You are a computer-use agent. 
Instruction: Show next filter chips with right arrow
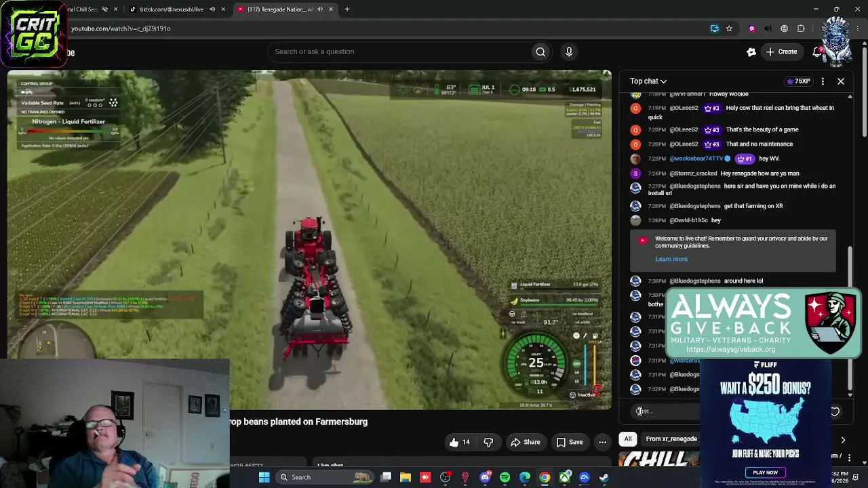pos(843,440)
